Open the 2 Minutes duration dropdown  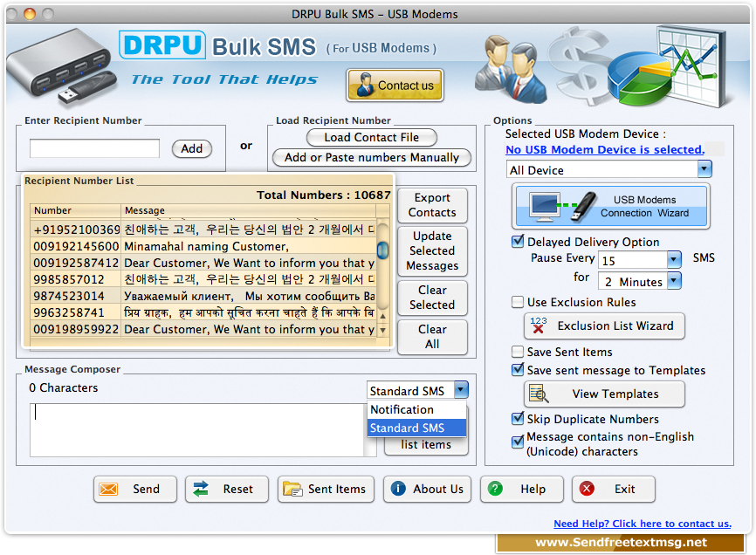673,282
